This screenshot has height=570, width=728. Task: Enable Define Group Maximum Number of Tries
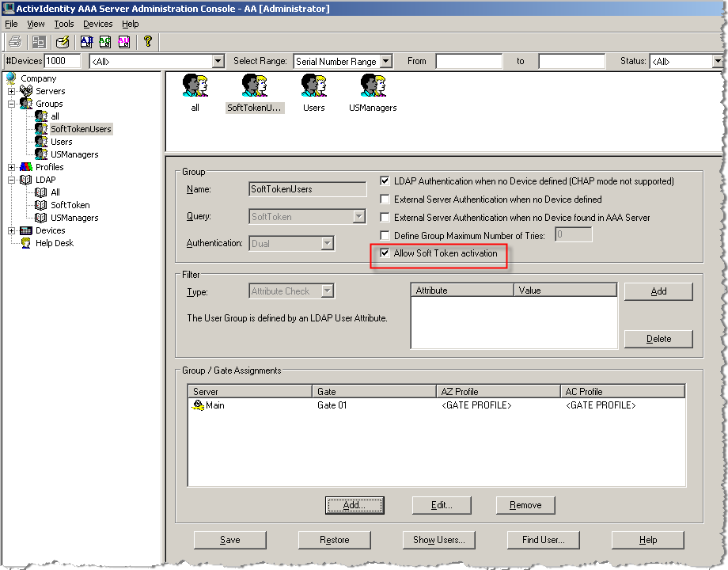pos(385,234)
